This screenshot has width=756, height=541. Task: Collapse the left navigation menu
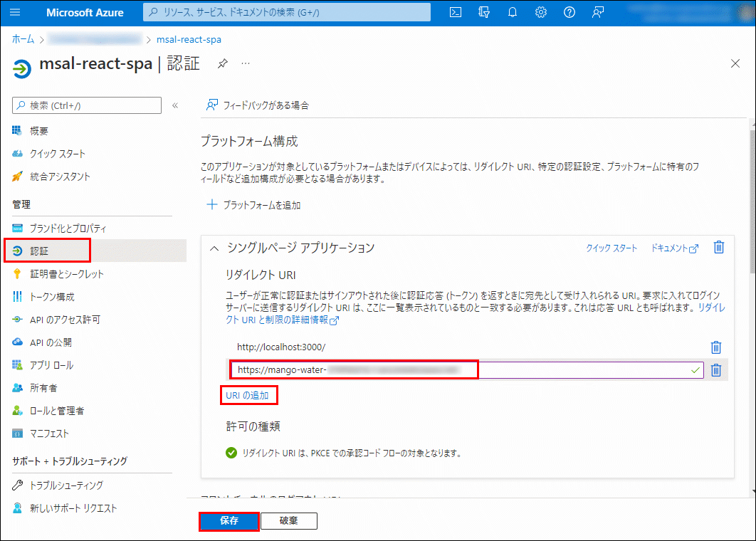[175, 105]
